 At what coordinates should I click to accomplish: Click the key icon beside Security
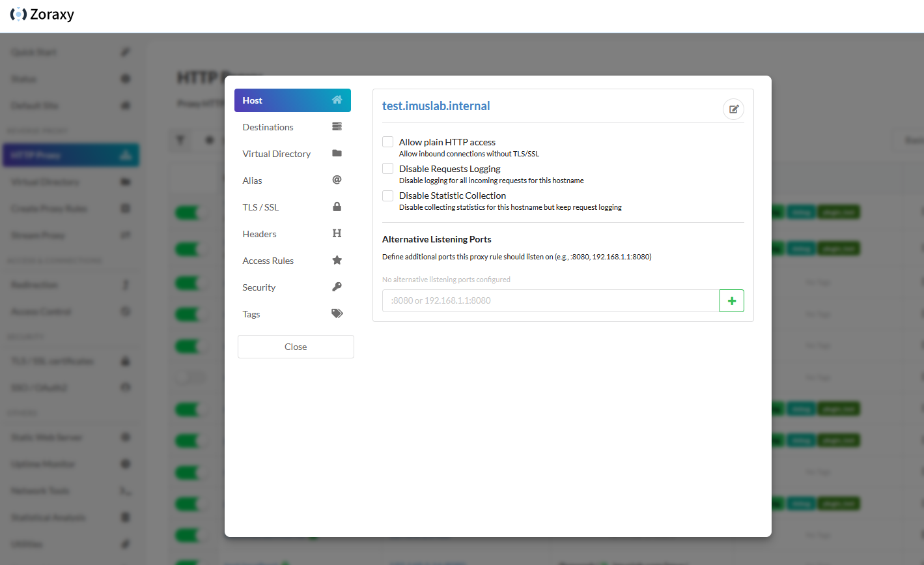click(x=337, y=287)
